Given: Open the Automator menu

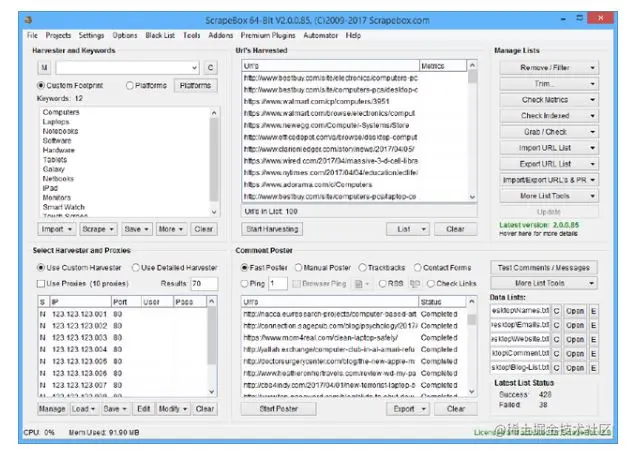Looking at the screenshot, I should 320,35.
